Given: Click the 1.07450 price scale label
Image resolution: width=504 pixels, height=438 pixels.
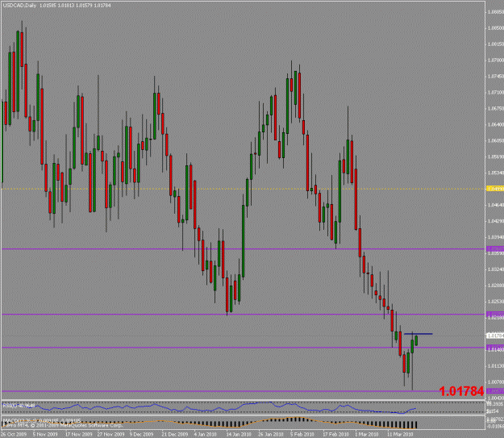Looking at the screenshot, I should tap(495, 76).
